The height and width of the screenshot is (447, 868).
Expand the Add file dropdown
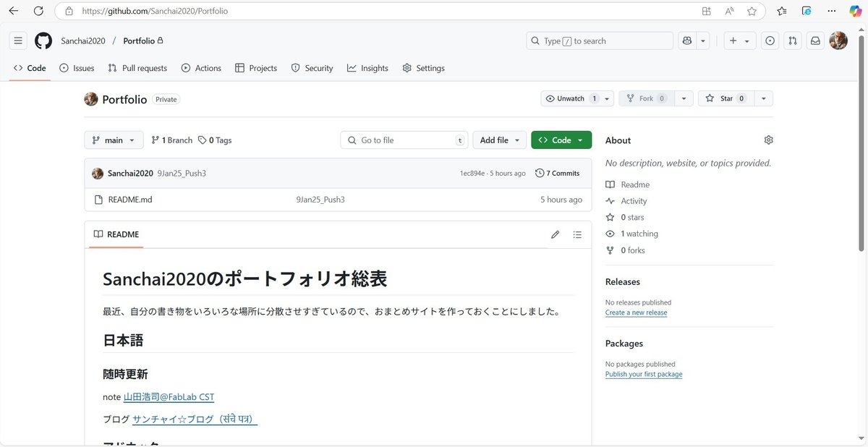coord(499,140)
